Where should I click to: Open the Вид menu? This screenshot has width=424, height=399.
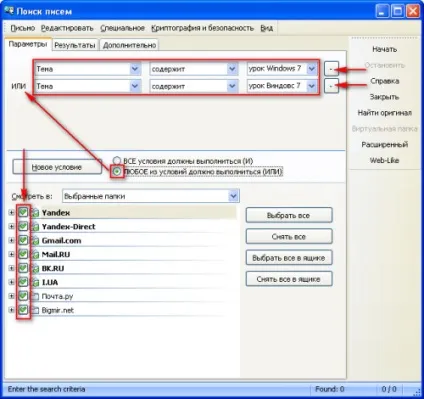point(267,28)
